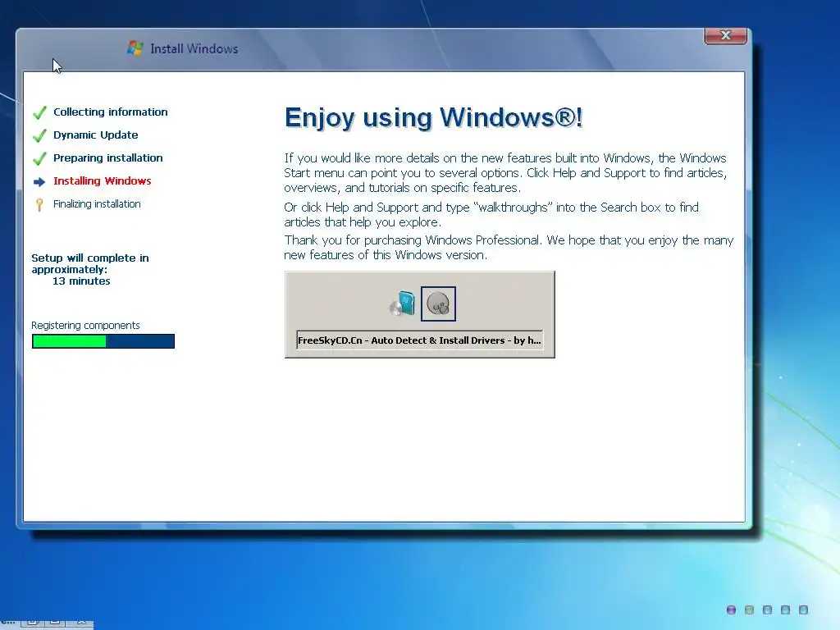Click the "Setup will complete in approximately:" text
The image size is (840, 630).
pos(90,263)
